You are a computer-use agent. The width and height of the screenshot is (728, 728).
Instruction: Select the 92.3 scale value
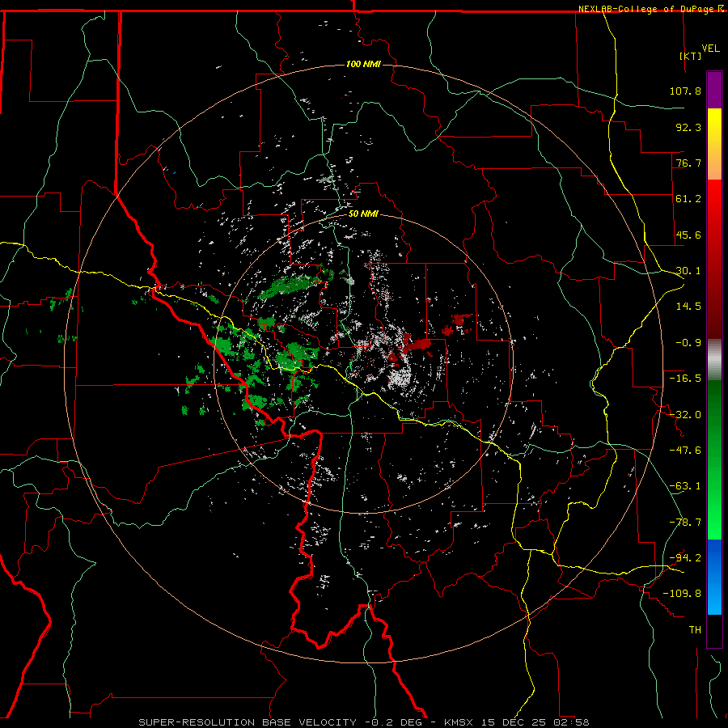[x=688, y=127]
